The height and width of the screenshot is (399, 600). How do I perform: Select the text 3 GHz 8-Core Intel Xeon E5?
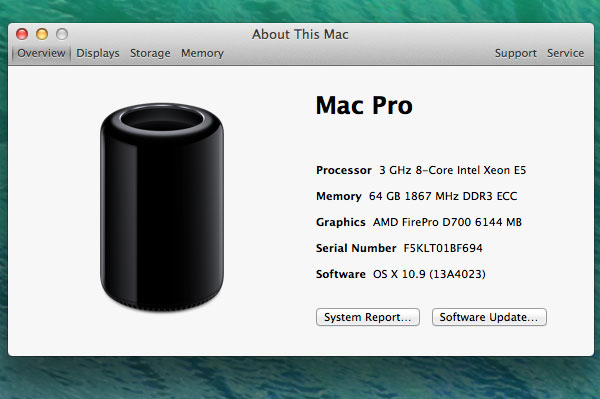tap(453, 170)
